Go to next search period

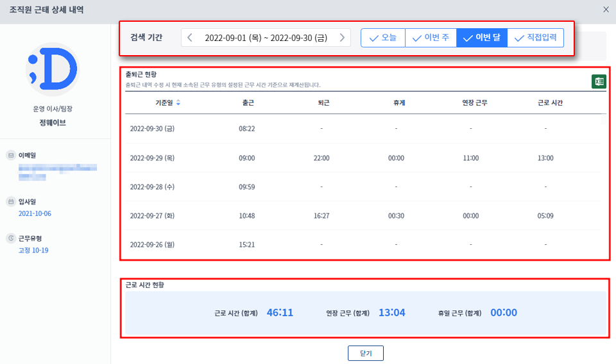coord(342,38)
